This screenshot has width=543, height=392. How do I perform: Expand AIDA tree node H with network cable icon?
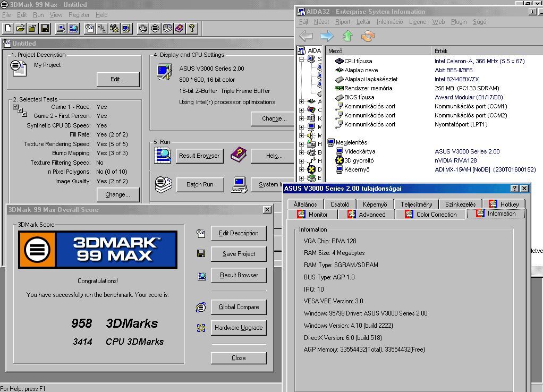pyautogui.click(x=302, y=161)
